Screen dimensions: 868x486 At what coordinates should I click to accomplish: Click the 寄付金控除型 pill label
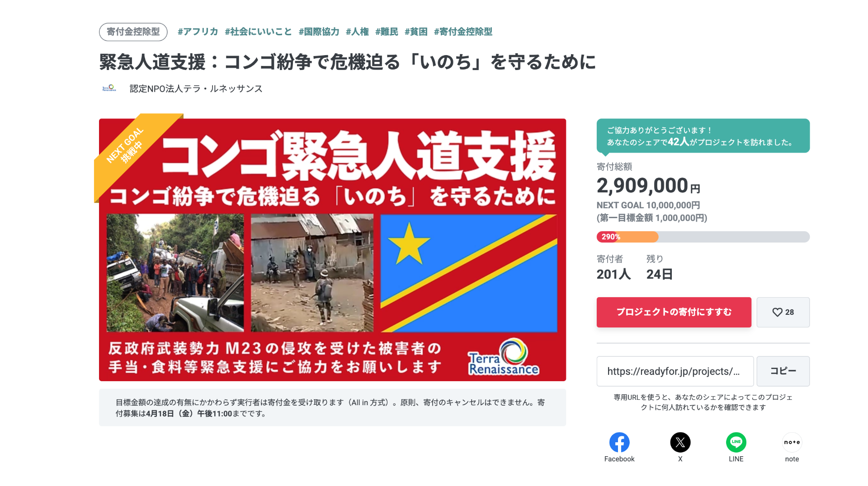click(133, 32)
